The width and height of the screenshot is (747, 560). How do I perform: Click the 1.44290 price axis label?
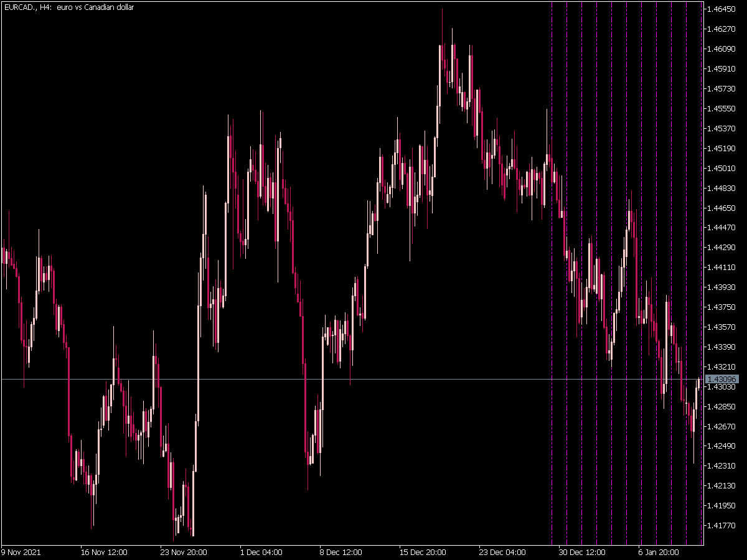click(x=722, y=247)
